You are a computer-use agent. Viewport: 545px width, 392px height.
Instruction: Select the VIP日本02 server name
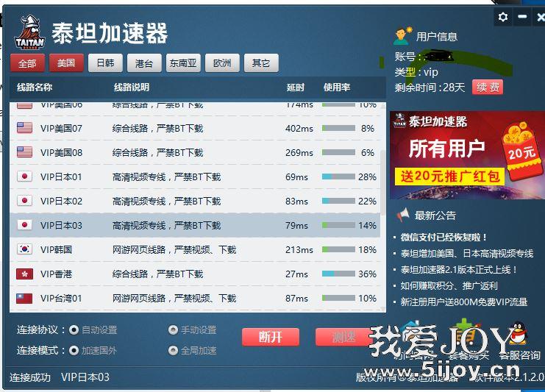(61, 202)
